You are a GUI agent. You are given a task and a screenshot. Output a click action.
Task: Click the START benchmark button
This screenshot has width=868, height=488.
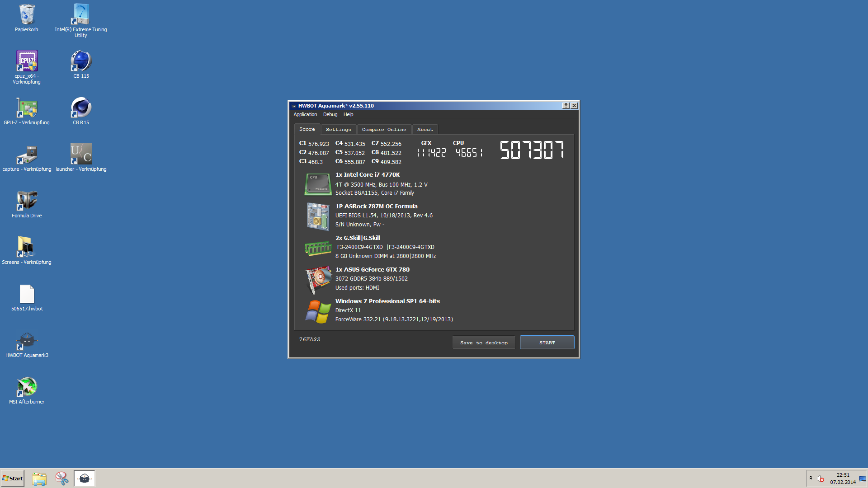[x=547, y=343]
